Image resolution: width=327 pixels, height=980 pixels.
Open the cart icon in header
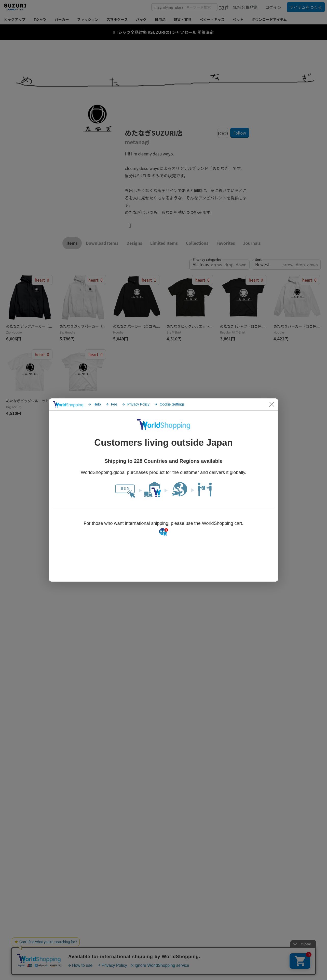coord(223,7)
